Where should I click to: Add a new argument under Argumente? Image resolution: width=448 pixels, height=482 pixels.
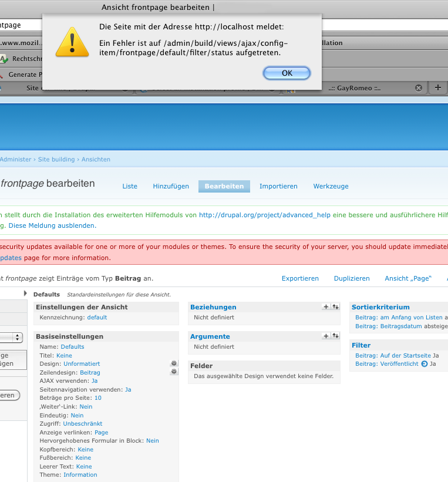pyautogui.click(x=326, y=336)
